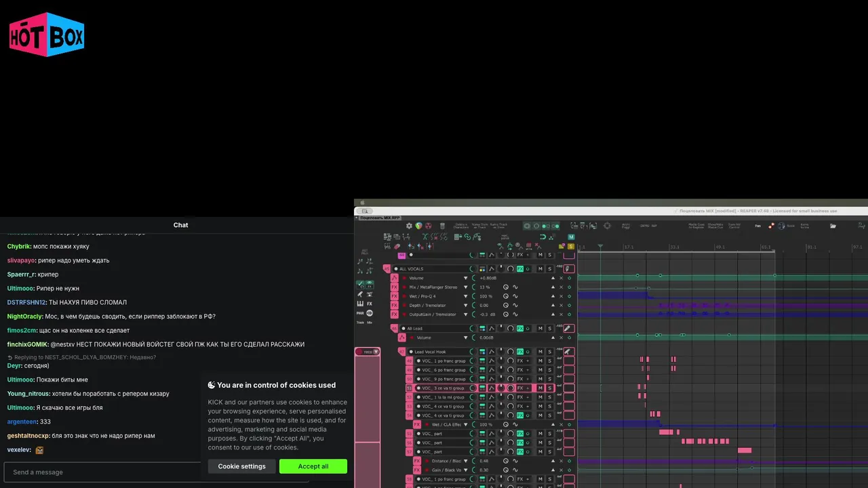Click the Send a message input field

point(156,472)
